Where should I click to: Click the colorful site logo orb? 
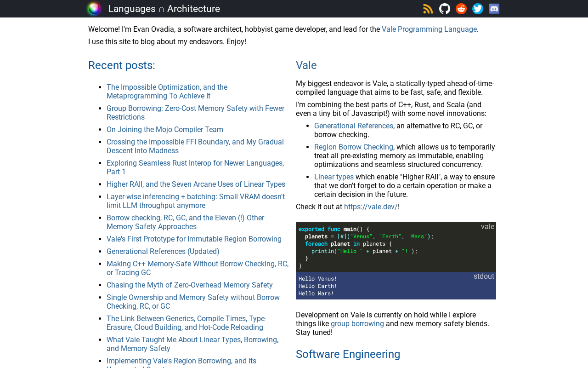coord(94,9)
